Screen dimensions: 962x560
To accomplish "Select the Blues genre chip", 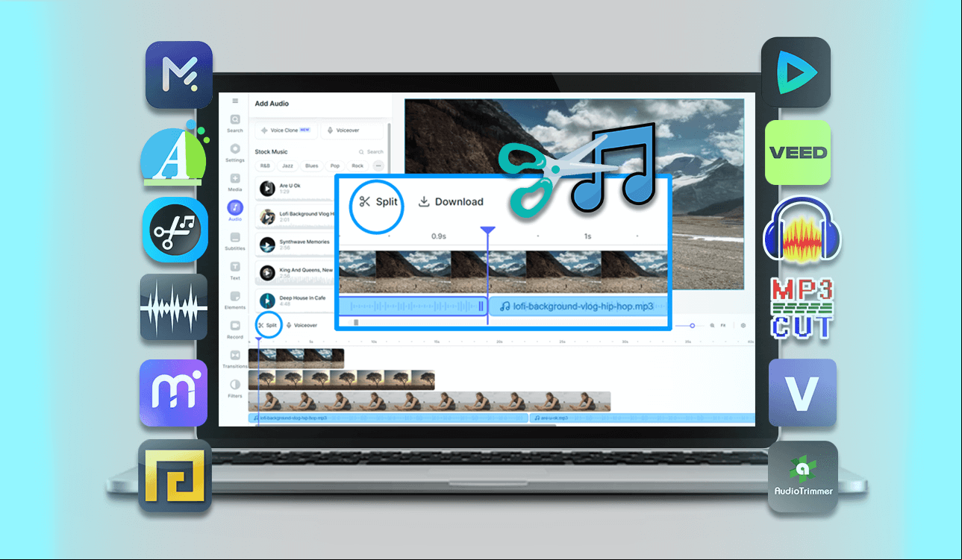I will click(x=311, y=166).
